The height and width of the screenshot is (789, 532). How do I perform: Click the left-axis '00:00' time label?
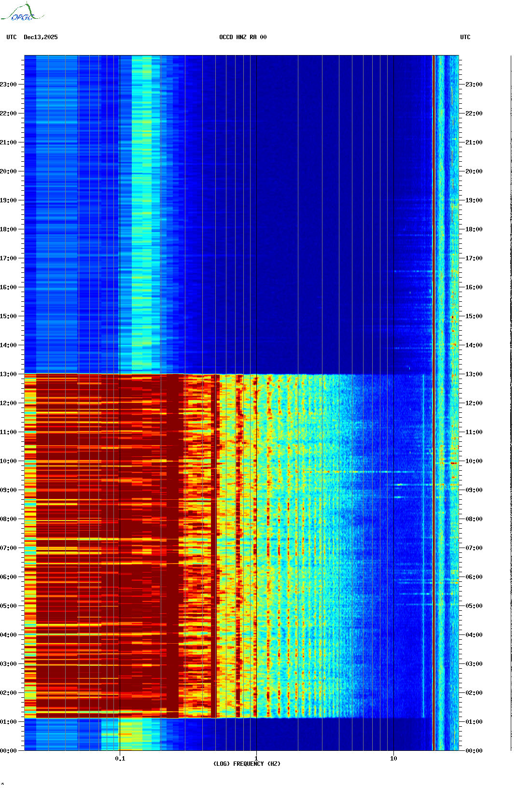click(x=8, y=751)
